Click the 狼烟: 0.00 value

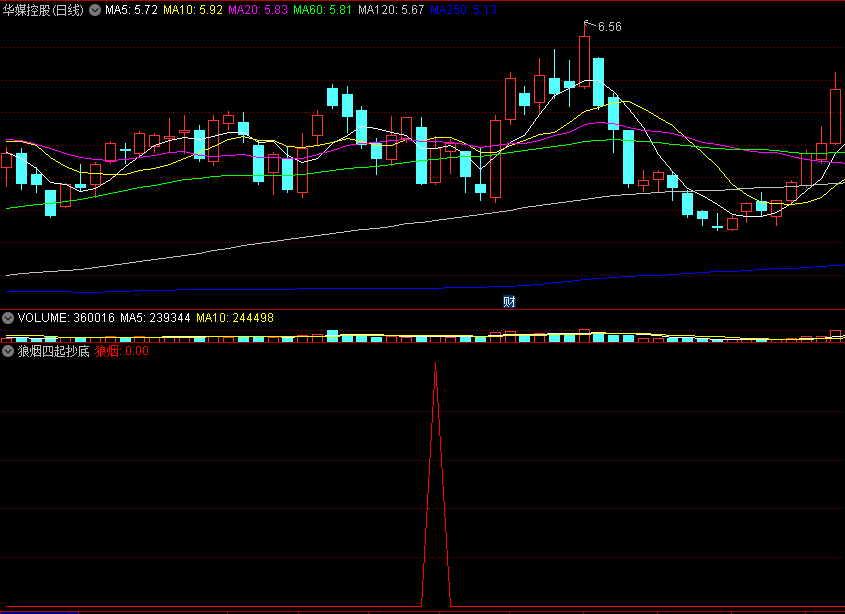[x=122, y=351]
